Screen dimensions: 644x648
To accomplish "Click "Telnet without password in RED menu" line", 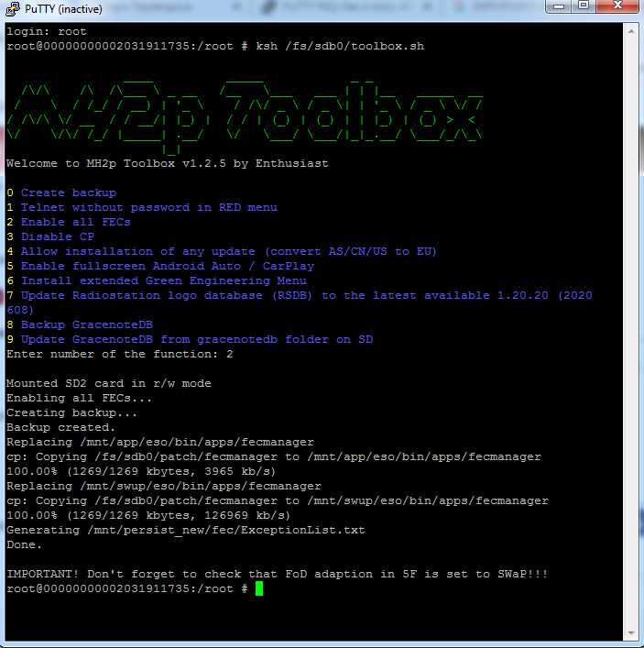I will point(148,207).
